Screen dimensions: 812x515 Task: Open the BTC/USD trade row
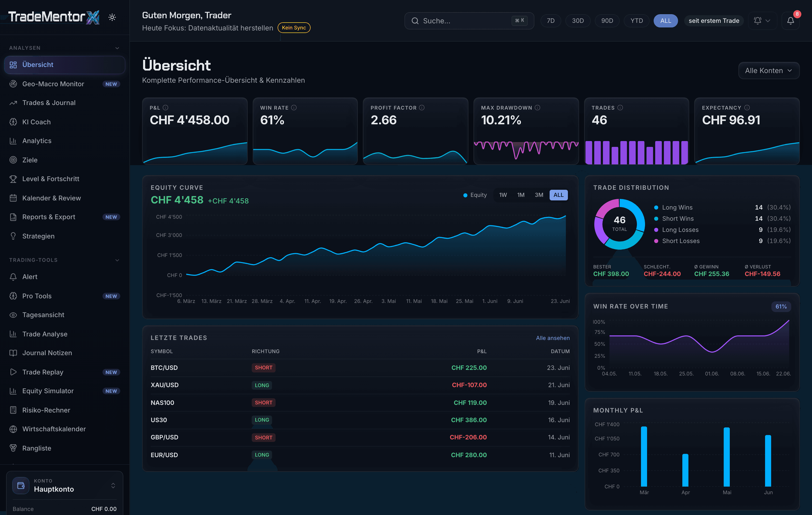coord(360,368)
